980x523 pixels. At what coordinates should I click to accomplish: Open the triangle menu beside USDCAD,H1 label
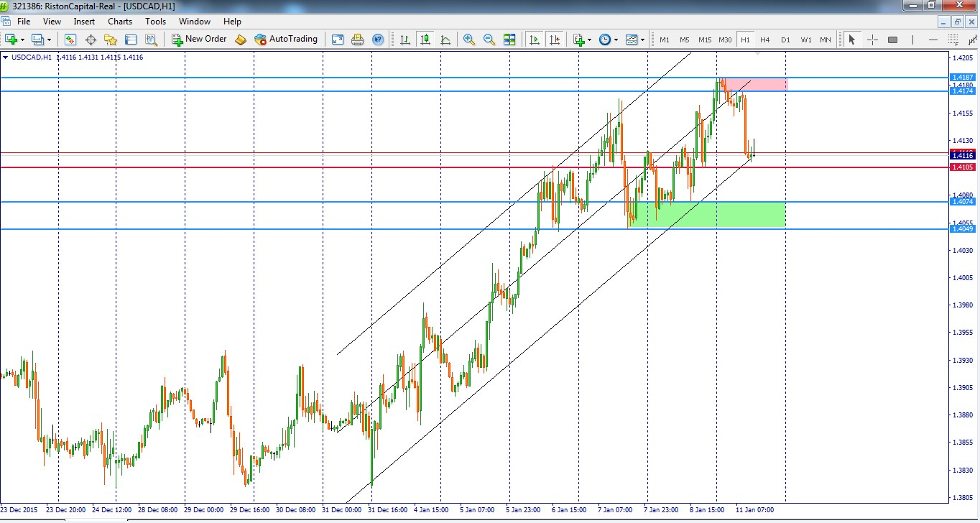[x=6, y=57]
